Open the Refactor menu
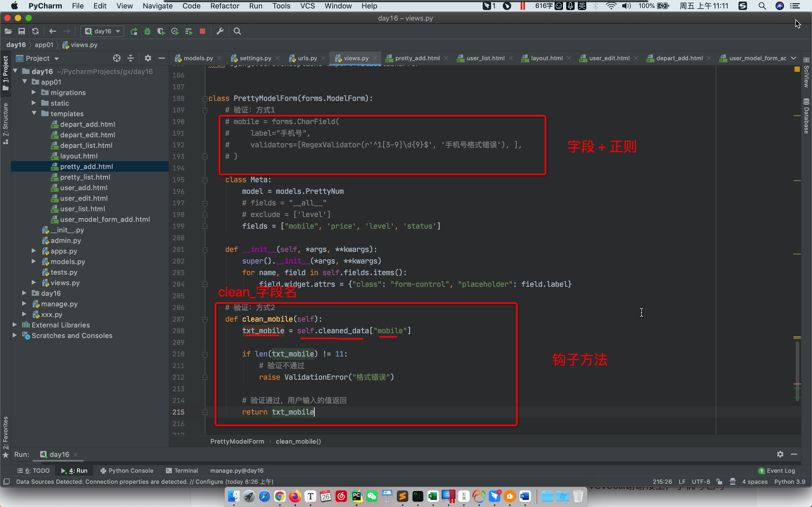This screenshot has width=812, height=507. tap(224, 6)
